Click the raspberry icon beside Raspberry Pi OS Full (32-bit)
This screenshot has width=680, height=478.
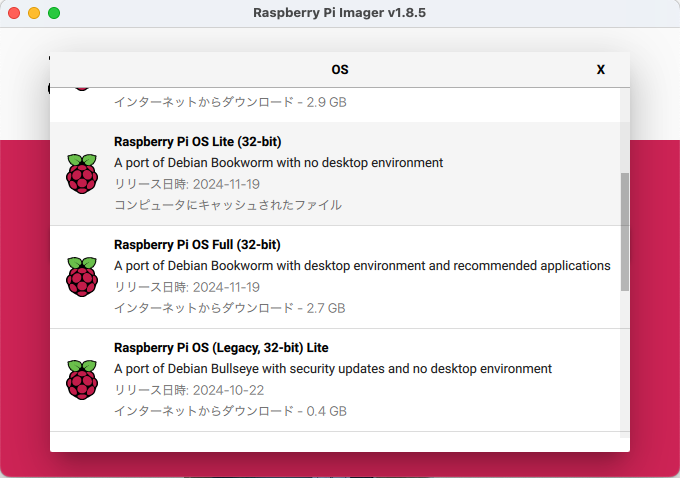[x=82, y=276]
